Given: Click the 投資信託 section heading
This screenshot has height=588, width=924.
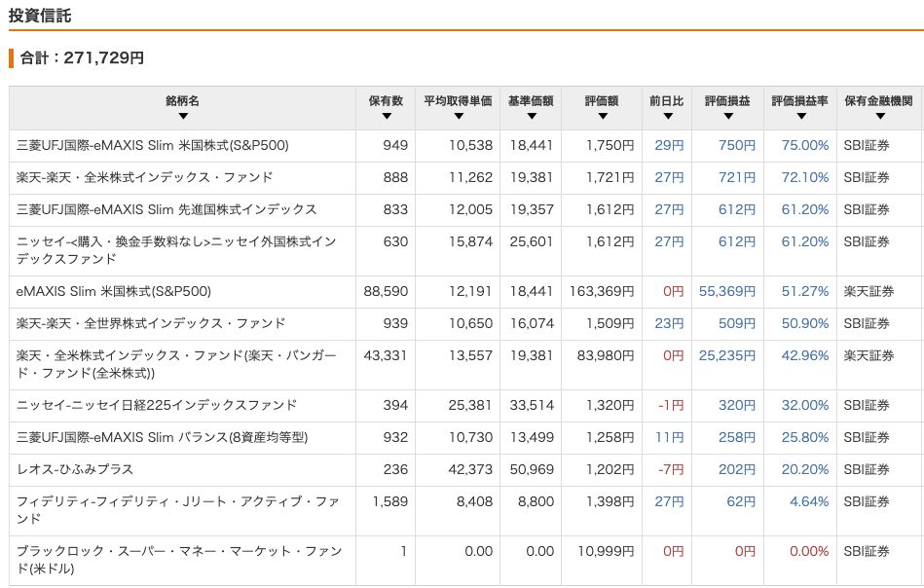Looking at the screenshot, I should point(40,16).
